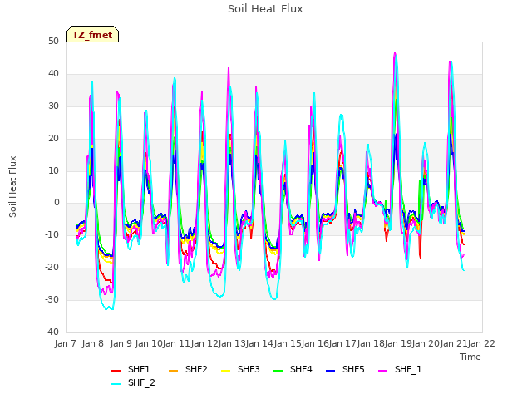Click the Jan 12 x-axis tick label
This screenshot has height=399, width=532.
(x=204, y=343)
